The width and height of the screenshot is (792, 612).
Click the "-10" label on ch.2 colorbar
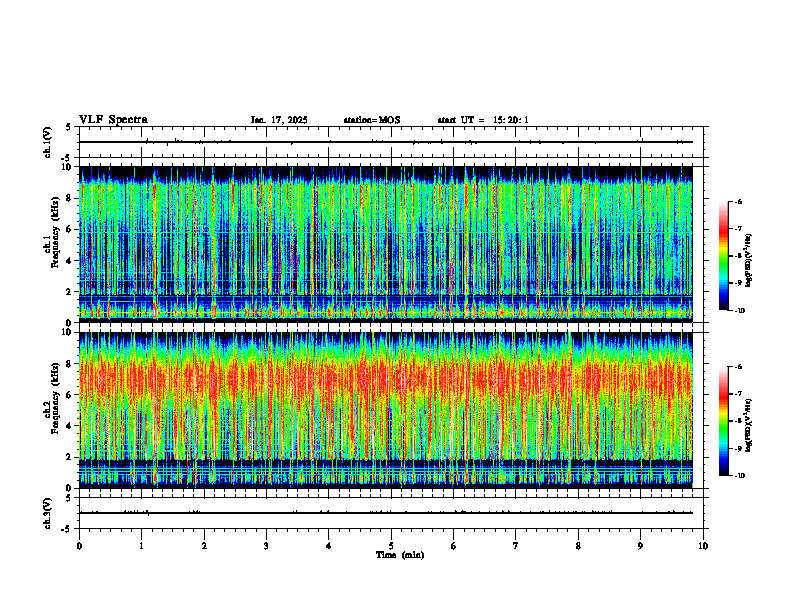pyautogui.click(x=739, y=476)
